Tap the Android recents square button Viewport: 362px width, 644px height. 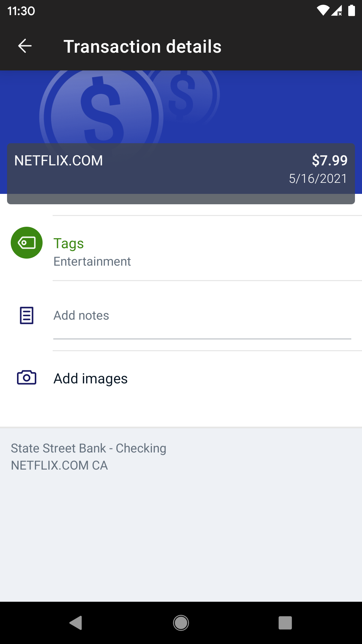click(285, 623)
